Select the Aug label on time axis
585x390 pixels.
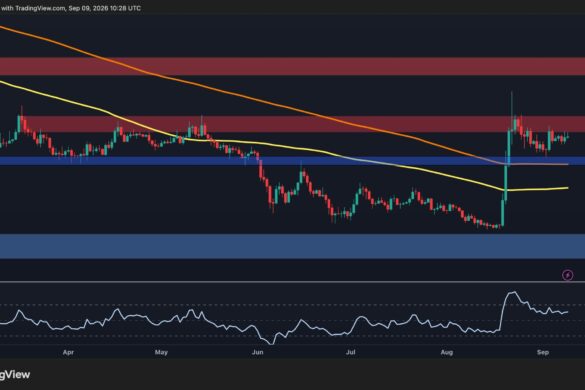coord(447,352)
